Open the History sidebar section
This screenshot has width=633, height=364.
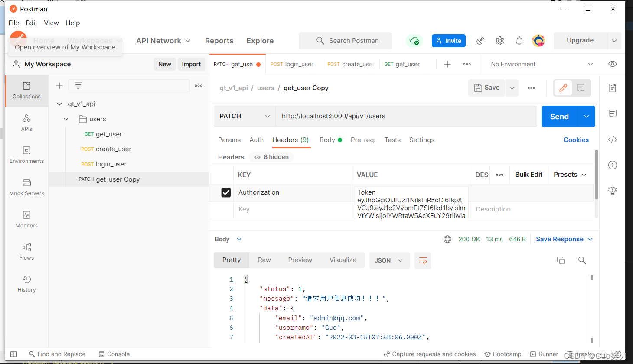(x=26, y=284)
